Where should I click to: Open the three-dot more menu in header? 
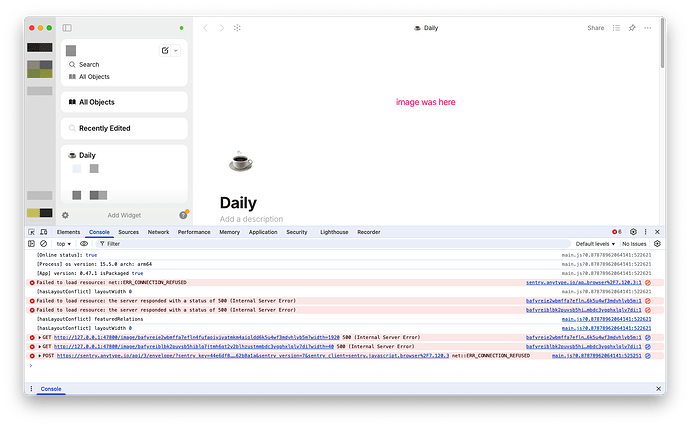[x=648, y=28]
